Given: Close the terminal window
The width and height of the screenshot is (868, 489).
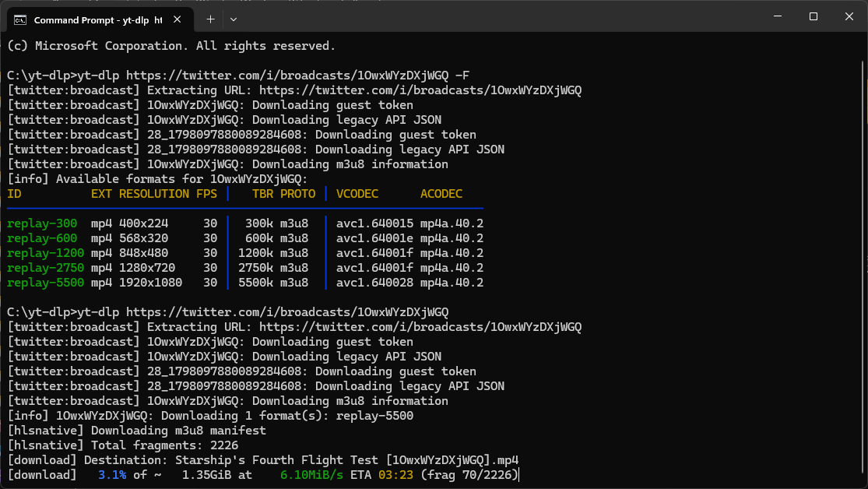Looking at the screenshot, I should [849, 16].
